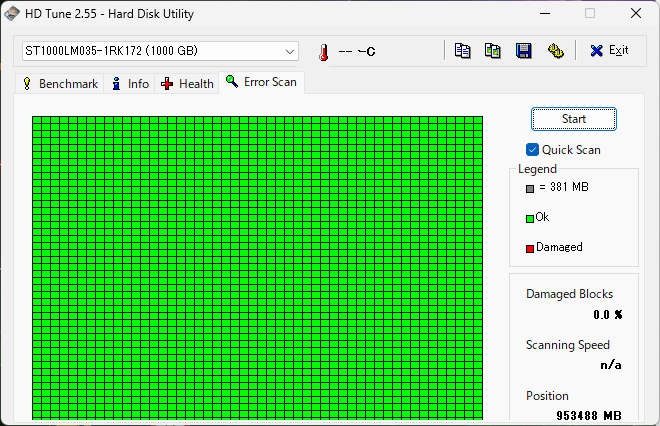Click the red Damaged legend swatch
The height and width of the screenshot is (426, 660).
pos(530,249)
